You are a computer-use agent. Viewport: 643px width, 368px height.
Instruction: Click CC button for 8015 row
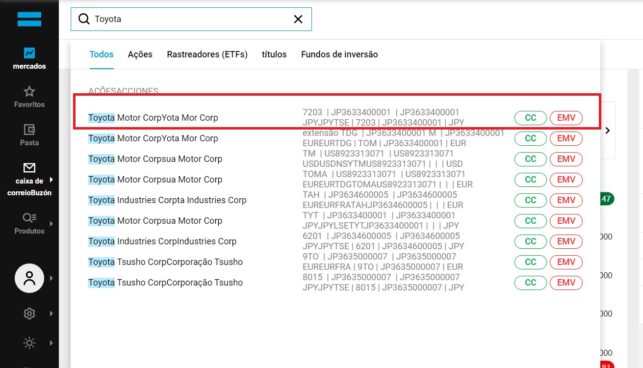(530, 282)
